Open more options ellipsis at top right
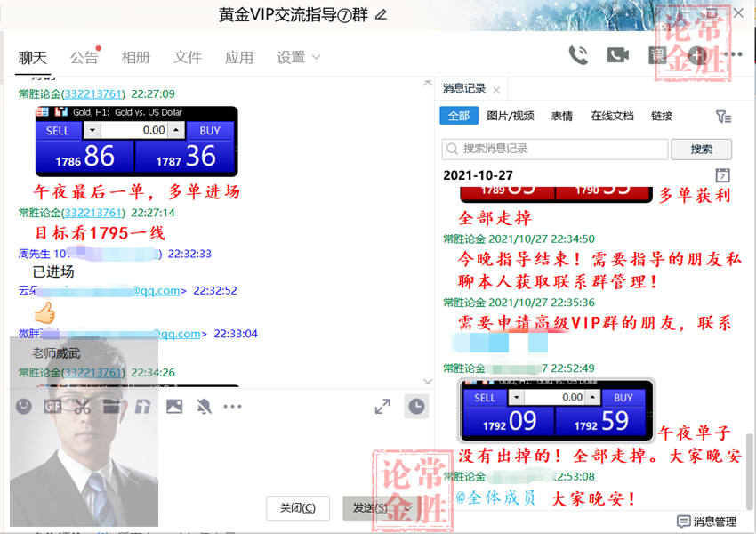 point(734,54)
